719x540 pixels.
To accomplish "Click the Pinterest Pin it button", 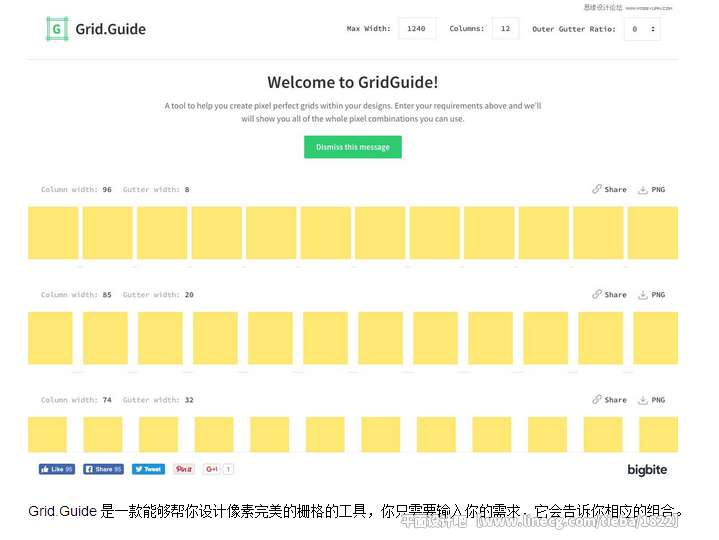I will pyautogui.click(x=184, y=469).
